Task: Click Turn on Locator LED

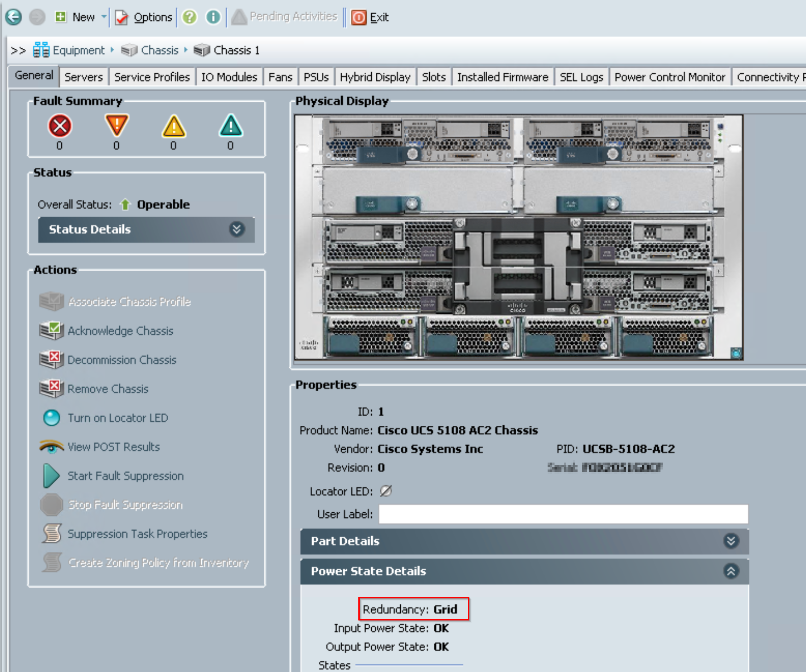Action: (118, 418)
